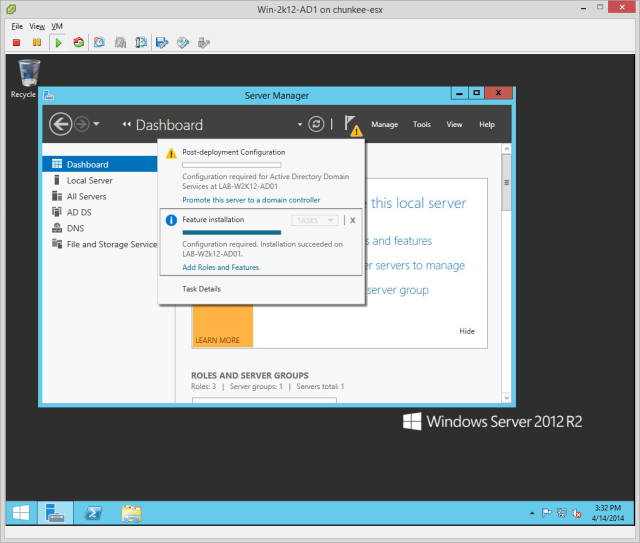The image size is (640, 543).
Task: Click the refresh dashboard icon
Action: (x=316, y=124)
